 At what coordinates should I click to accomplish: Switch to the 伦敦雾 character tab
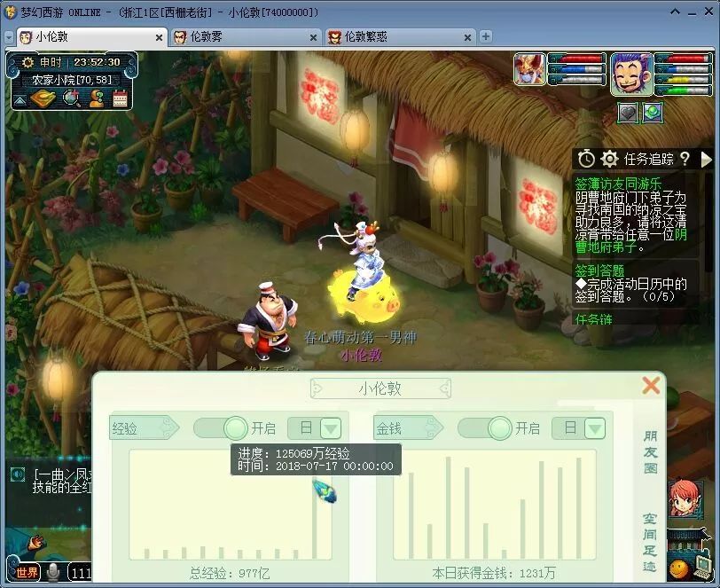coord(246,36)
